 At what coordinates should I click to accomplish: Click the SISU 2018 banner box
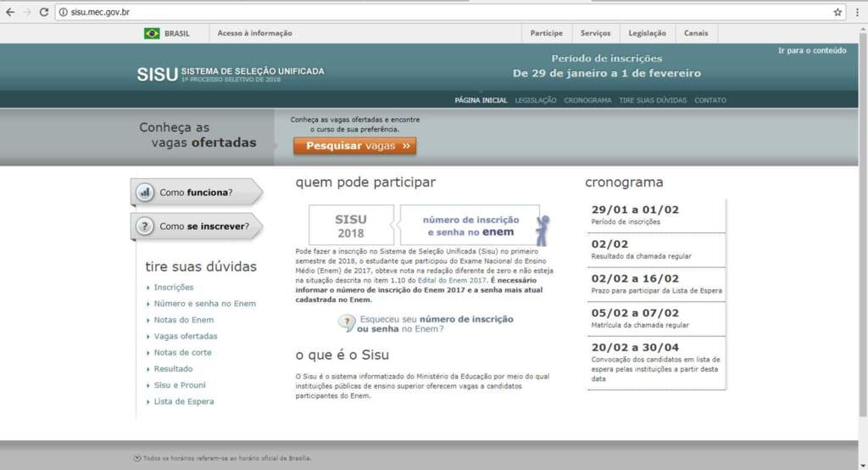tap(351, 226)
